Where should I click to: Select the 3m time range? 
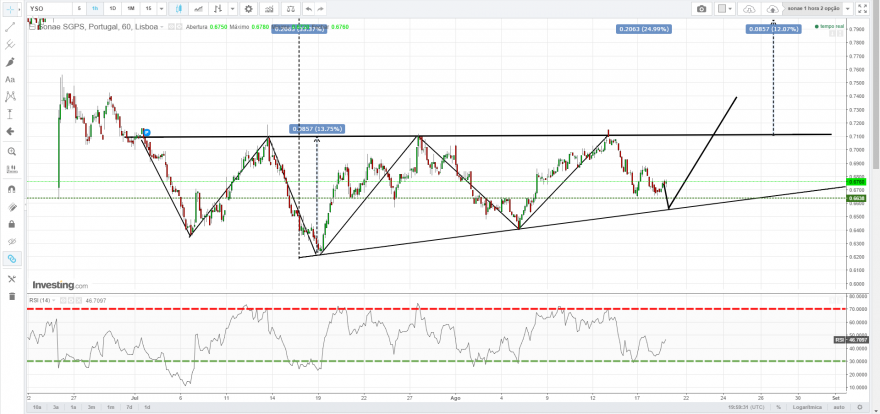[x=92, y=407]
